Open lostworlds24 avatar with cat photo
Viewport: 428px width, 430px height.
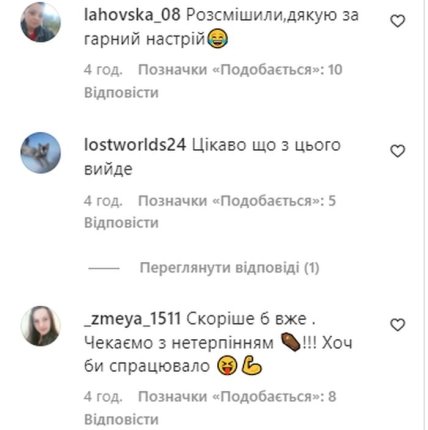click(41, 152)
